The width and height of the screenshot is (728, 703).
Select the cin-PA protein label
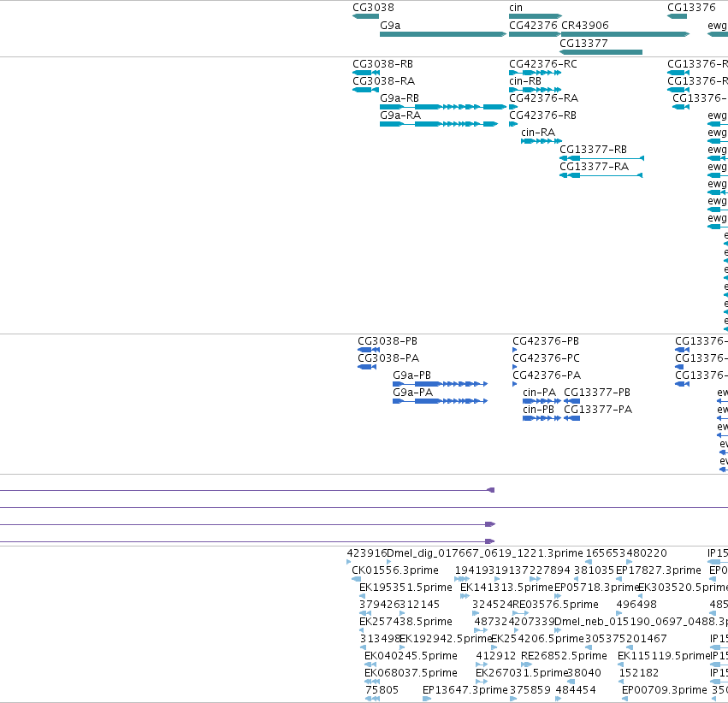[539, 393]
